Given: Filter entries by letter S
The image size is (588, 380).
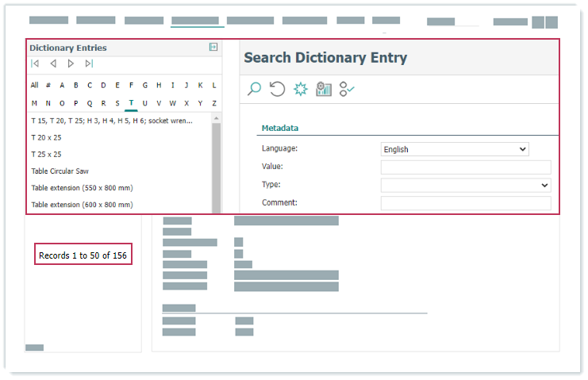Looking at the screenshot, I should [117, 103].
